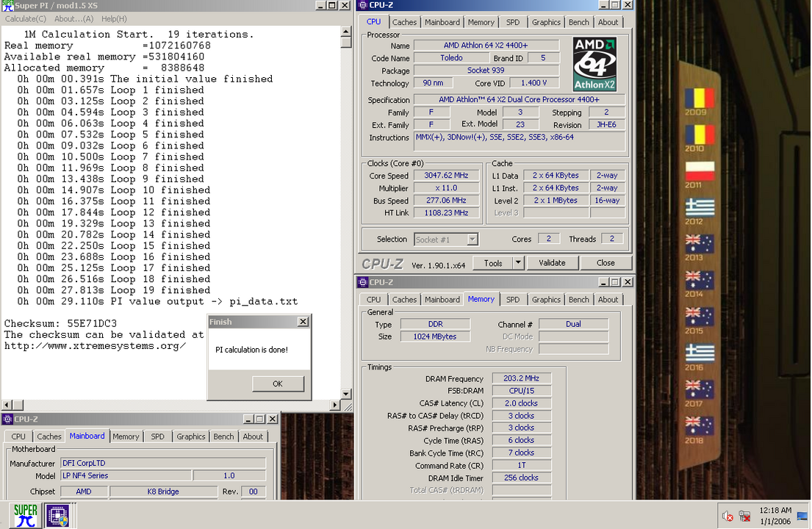Click the Checksum 55E71DC3 line
Screen dimensions: 812x529
tap(60, 323)
